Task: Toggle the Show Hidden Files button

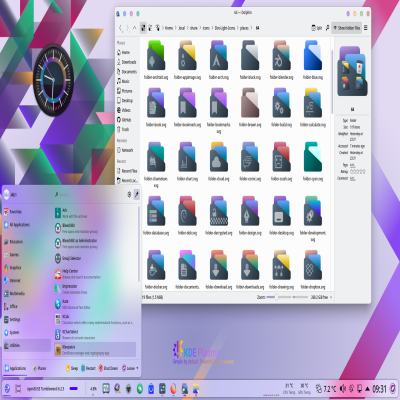Action: pos(346,28)
